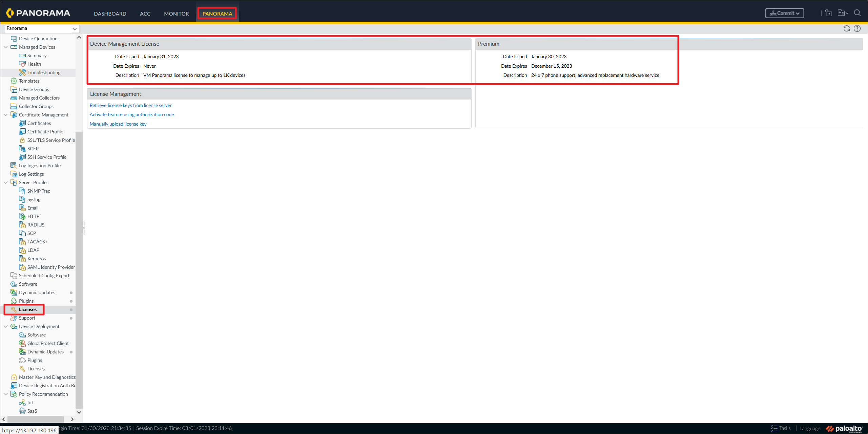Click the Log Ingestion Profile icon
868x434 pixels.
tap(14, 166)
